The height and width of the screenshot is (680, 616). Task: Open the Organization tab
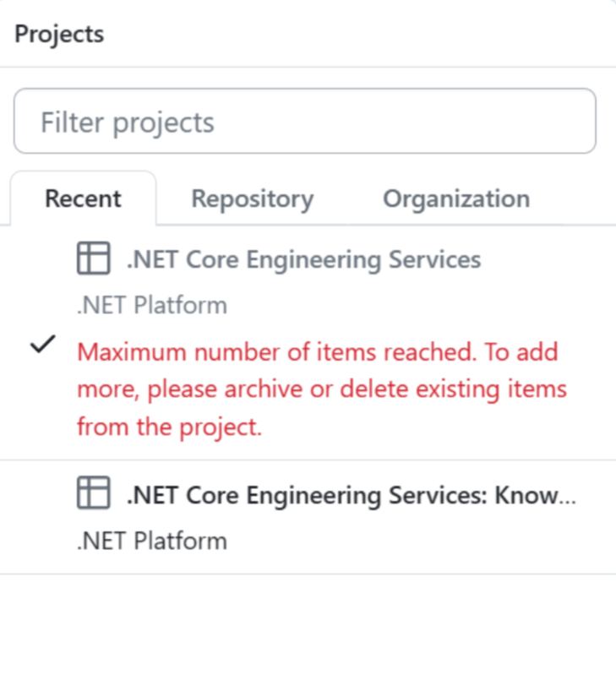[455, 199]
